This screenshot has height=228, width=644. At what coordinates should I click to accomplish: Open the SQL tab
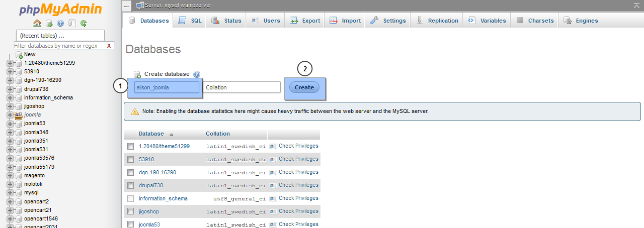[x=190, y=21]
